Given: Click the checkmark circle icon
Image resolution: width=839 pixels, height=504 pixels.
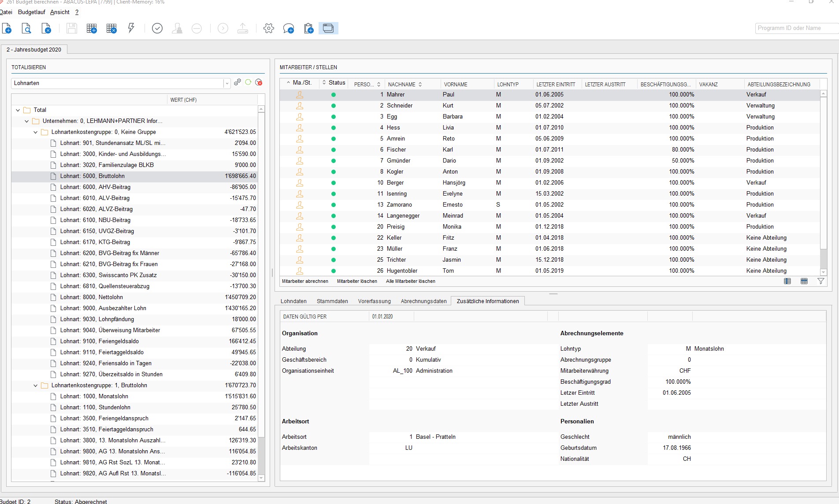Looking at the screenshot, I should tap(157, 29).
